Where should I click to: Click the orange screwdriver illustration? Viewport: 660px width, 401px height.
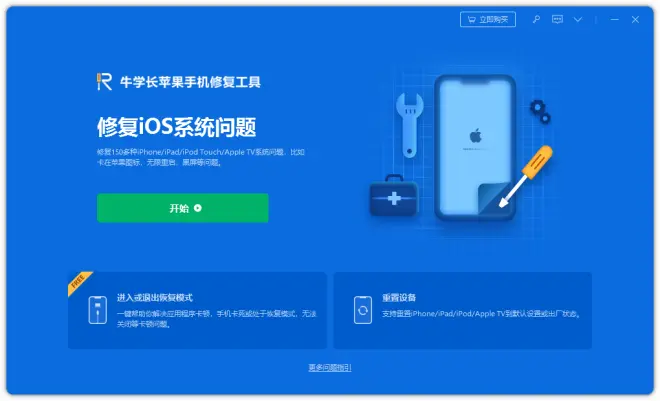[x=526, y=176]
